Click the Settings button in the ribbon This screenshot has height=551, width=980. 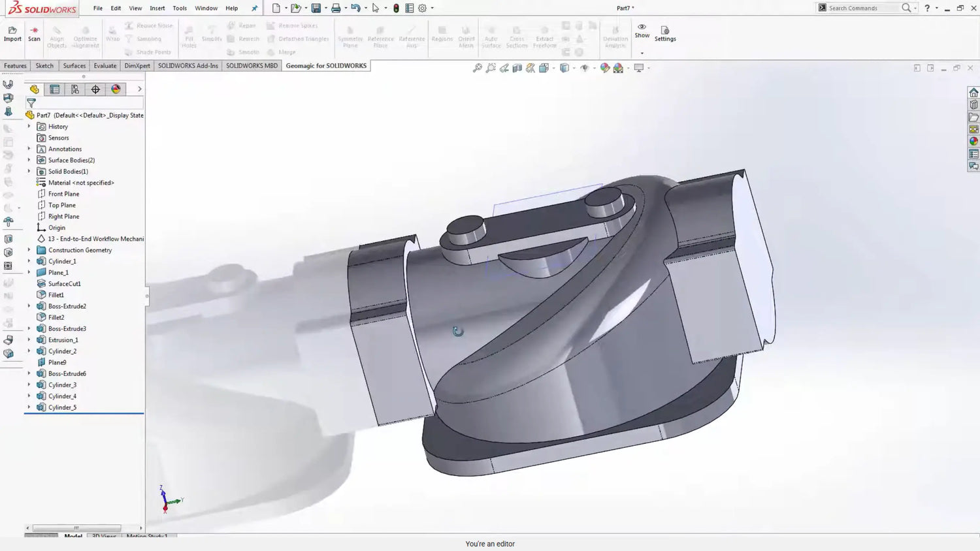pos(665,34)
